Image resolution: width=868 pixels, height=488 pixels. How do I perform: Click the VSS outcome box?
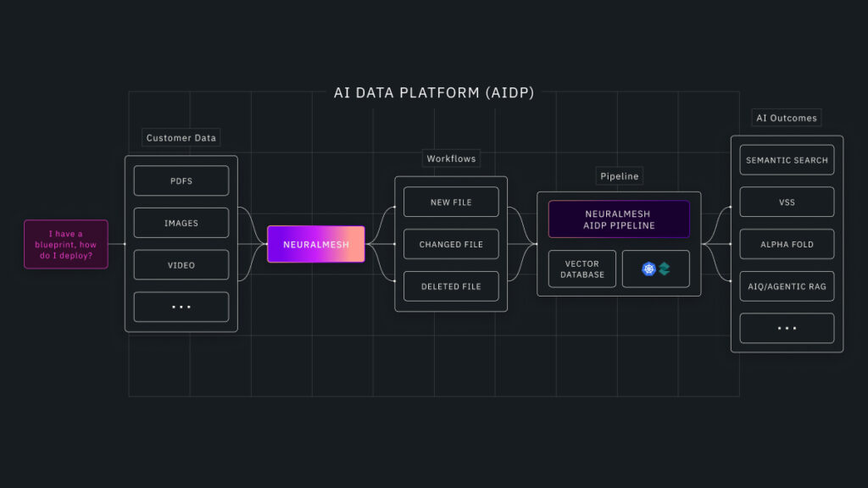pyautogui.click(x=787, y=202)
